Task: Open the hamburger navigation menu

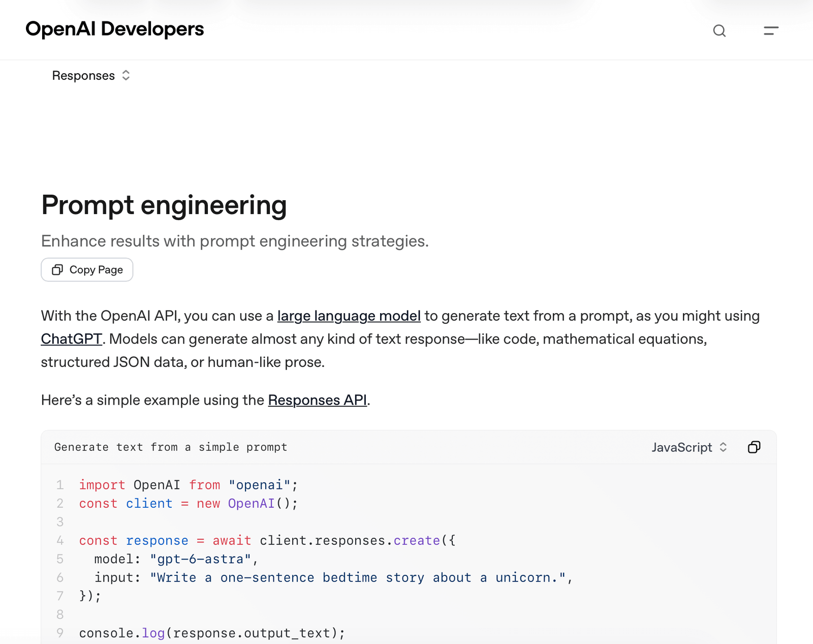Action: click(x=771, y=31)
